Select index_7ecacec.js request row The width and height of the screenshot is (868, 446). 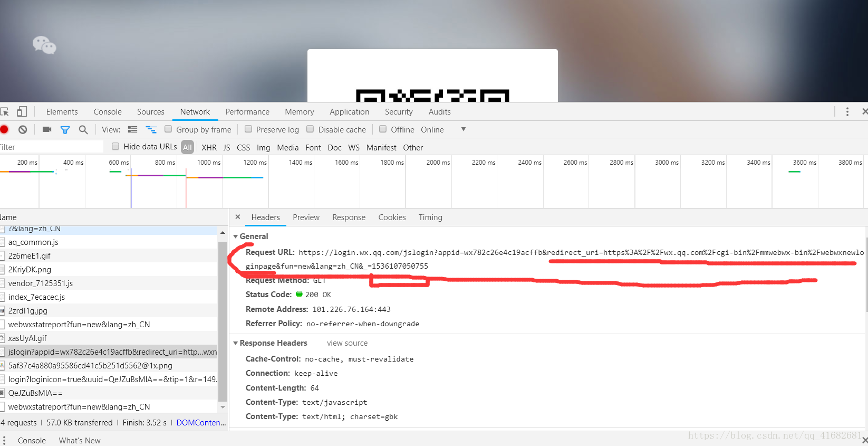tap(109, 297)
